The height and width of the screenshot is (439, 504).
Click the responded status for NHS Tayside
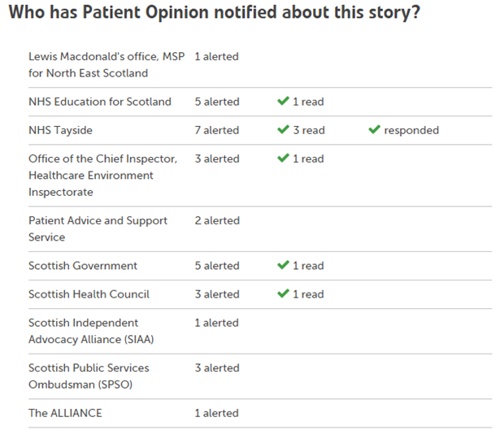pyautogui.click(x=411, y=130)
